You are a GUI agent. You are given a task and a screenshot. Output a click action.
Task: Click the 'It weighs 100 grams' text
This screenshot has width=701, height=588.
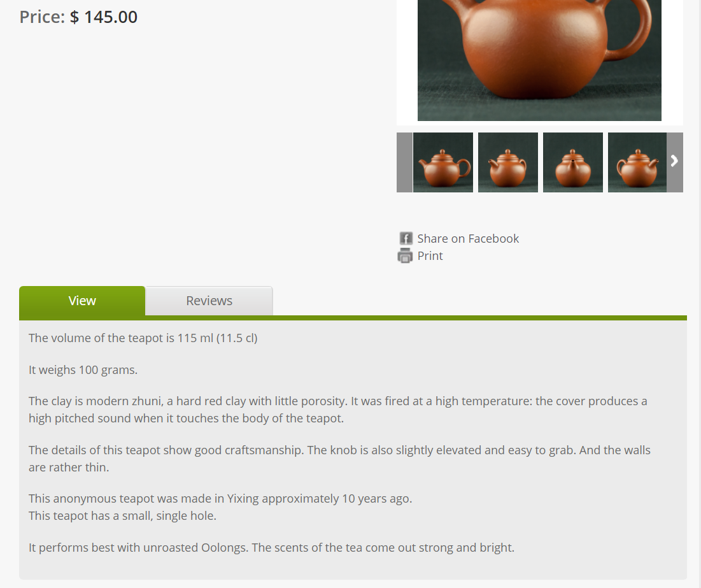point(83,370)
